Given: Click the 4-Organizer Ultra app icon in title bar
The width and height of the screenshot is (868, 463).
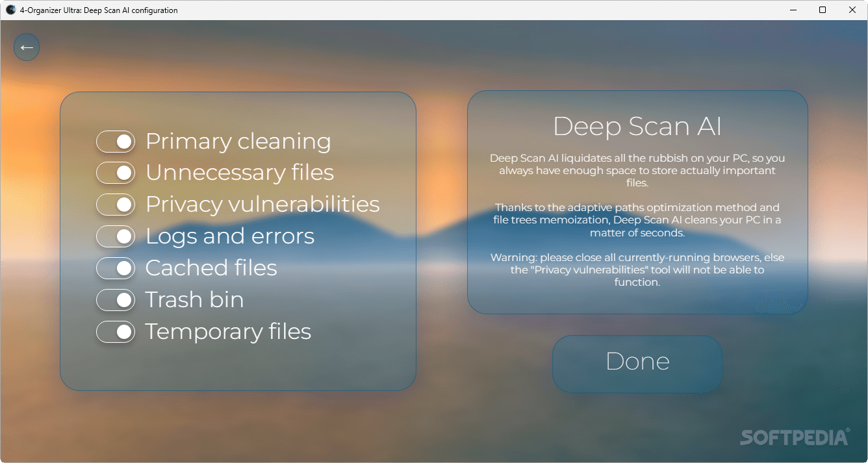Looking at the screenshot, I should coord(10,10).
